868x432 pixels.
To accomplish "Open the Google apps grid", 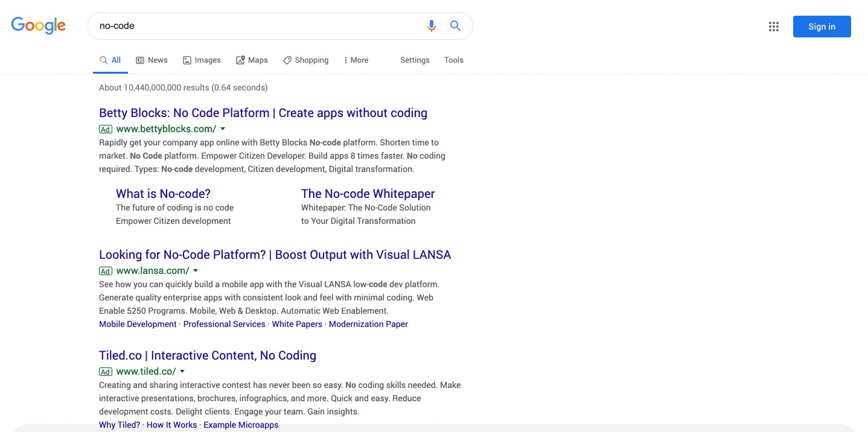I will point(774,27).
